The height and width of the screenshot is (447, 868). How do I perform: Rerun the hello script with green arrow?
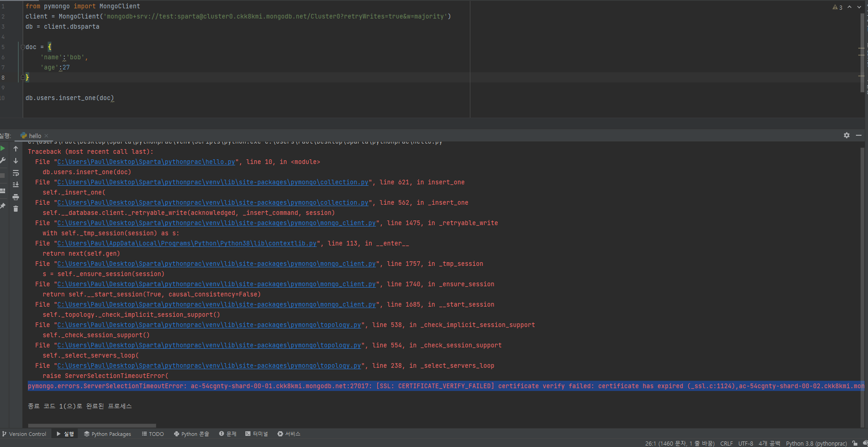click(x=2, y=149)
